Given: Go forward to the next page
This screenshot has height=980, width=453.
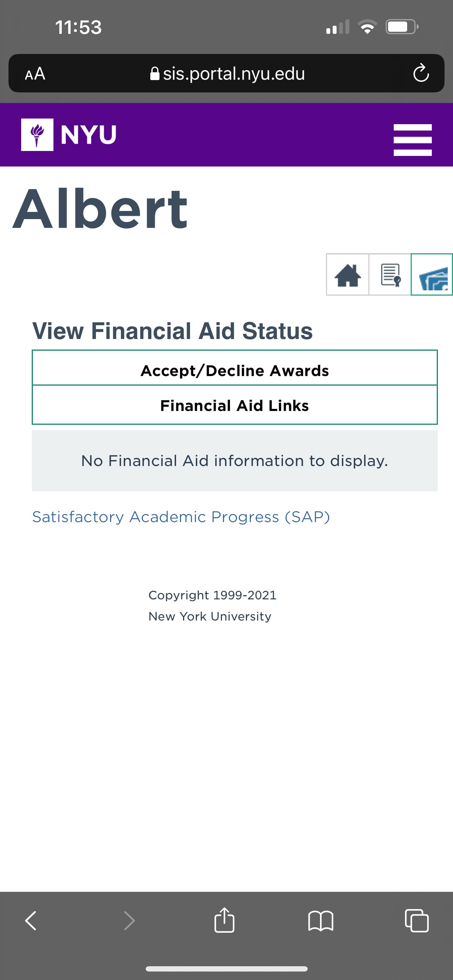Looking at the screenshot, I should [x=129, y=920].
